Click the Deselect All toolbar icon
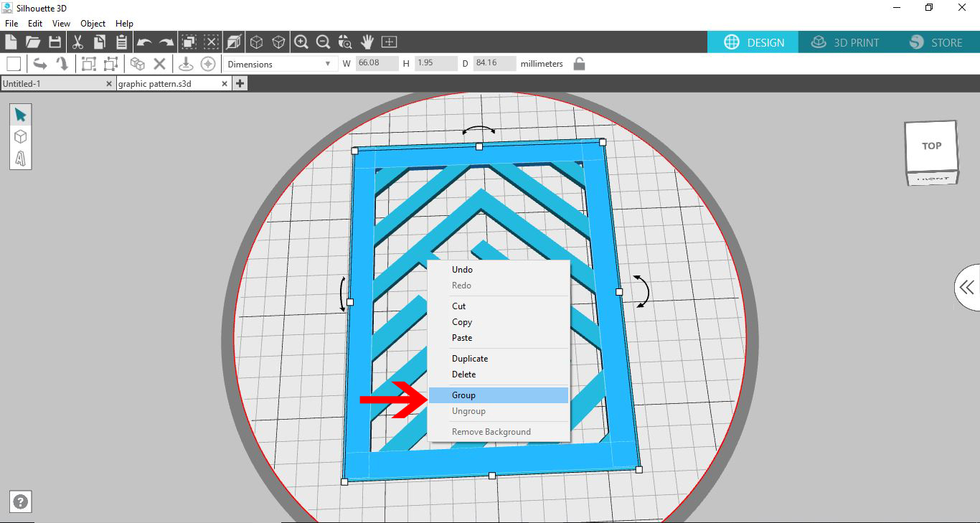 click(x=211, y=42)
